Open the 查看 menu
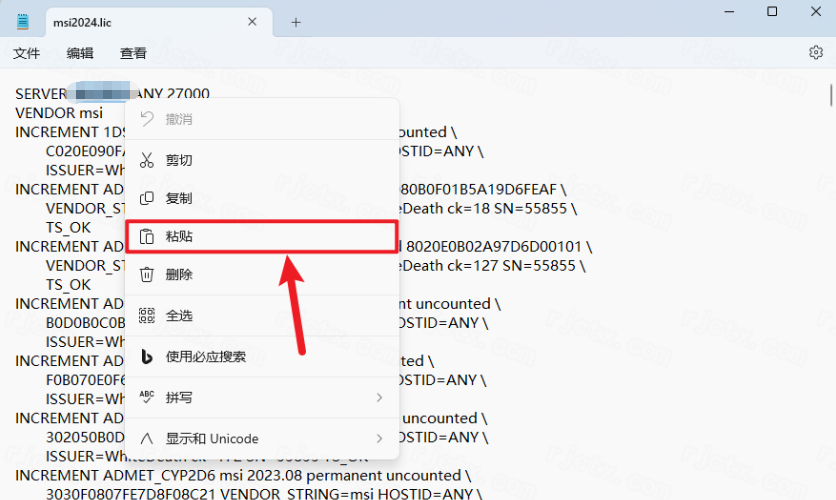Image resolution: width=836 pixels, height=500 pixels. click(x=133, y=53)
